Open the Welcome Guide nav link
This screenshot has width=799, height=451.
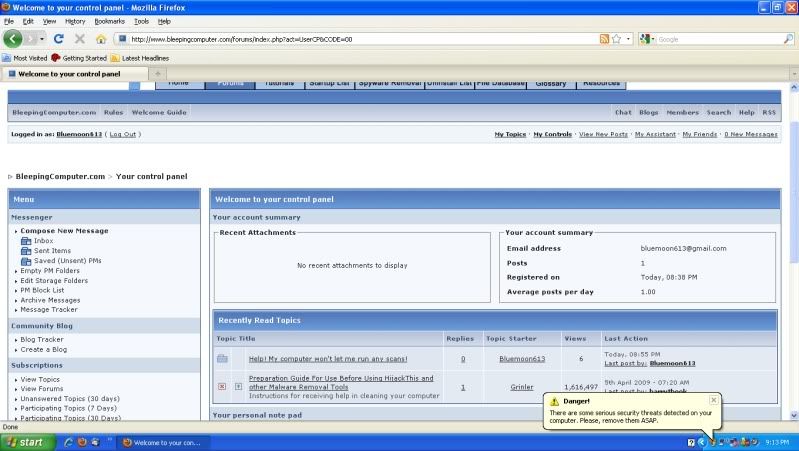(x=159, y=112)
